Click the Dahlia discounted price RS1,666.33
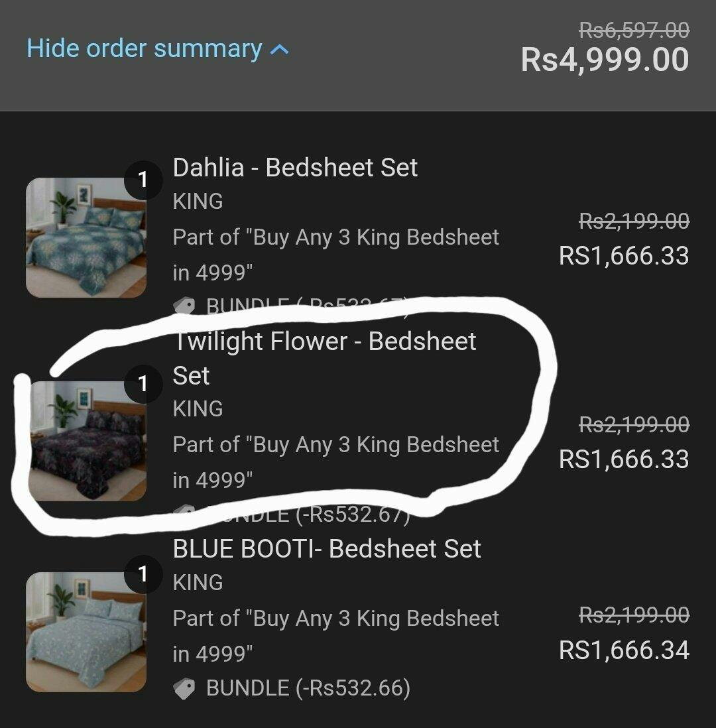The height and width of the screenshot is (728, 716). [x=624, y=256]
